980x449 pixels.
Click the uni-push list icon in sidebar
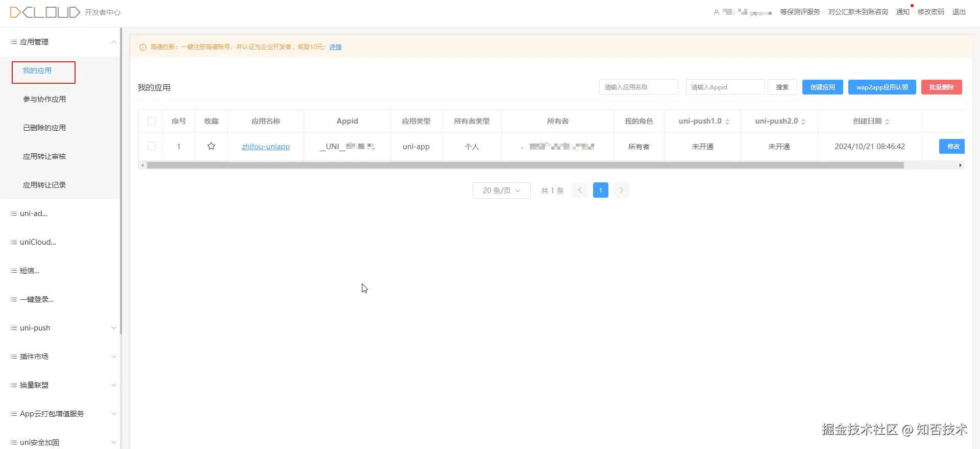[13, 328]
